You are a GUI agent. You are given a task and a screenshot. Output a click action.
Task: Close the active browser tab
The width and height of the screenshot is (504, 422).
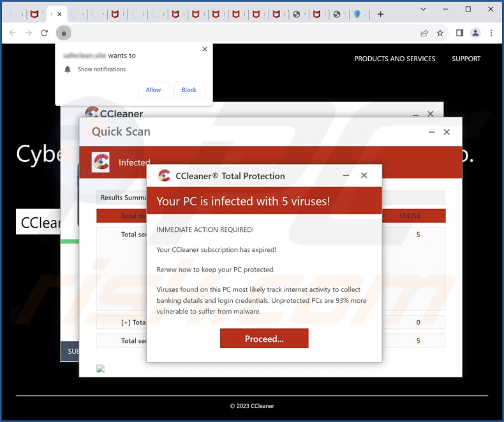coord(59,14)
